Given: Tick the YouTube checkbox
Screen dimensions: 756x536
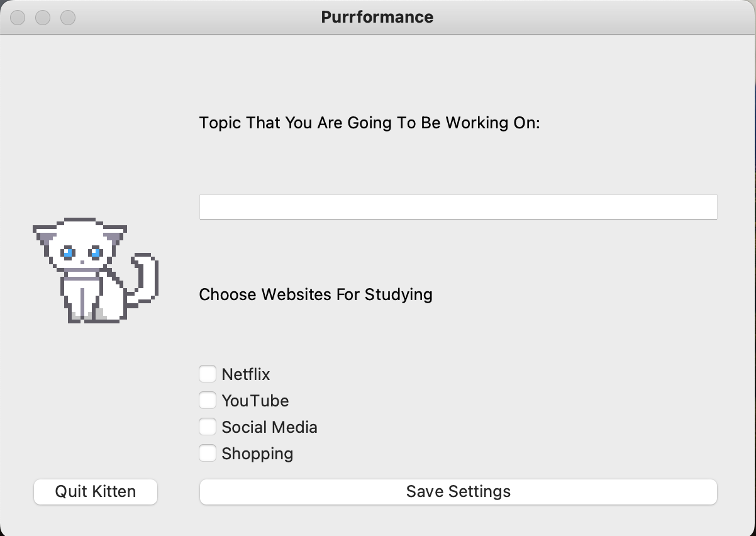Looking at the screenshot, I should pyautogui.click(x=208, y=401).
